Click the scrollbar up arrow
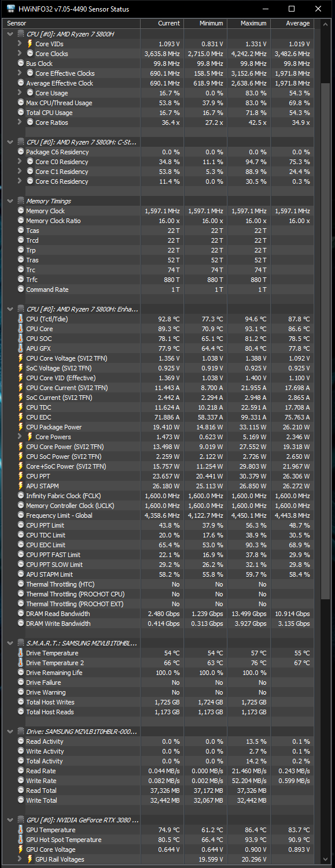 tap(325, 24)
